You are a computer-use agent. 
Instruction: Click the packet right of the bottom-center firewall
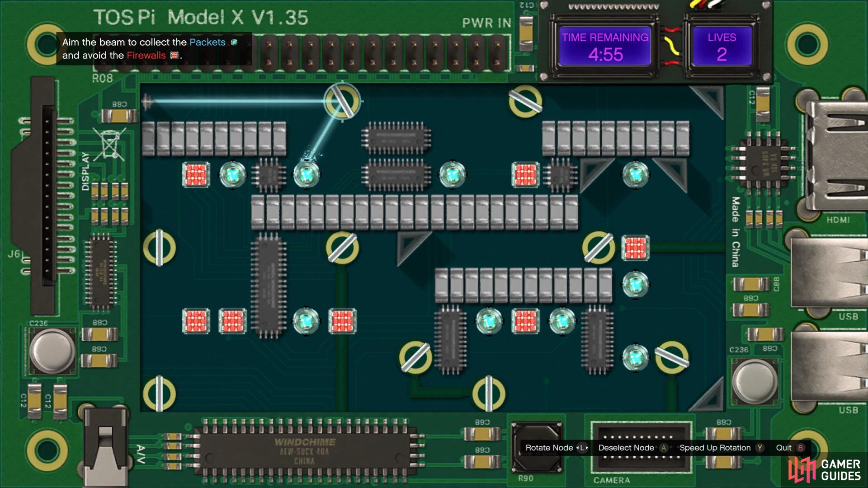(x=562, y=321)
